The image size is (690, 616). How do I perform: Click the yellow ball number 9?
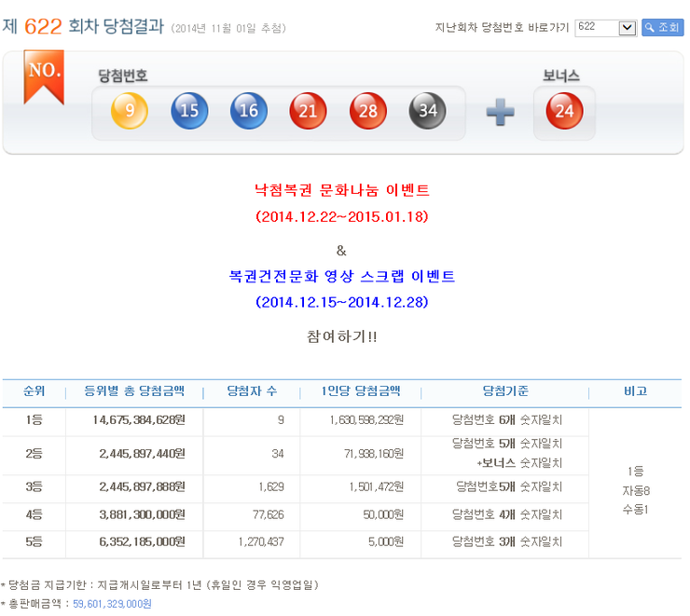coord(130,110)
